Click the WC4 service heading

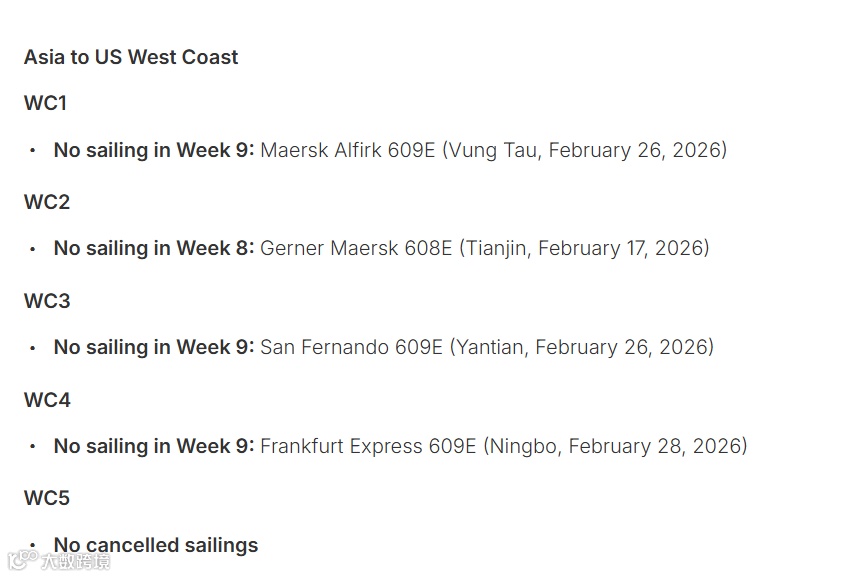47,400
